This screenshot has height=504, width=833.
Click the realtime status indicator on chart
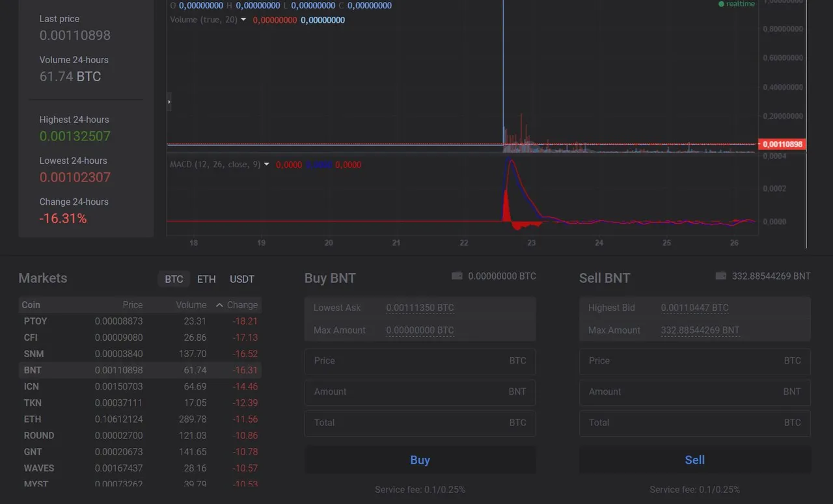pos(737,4)
